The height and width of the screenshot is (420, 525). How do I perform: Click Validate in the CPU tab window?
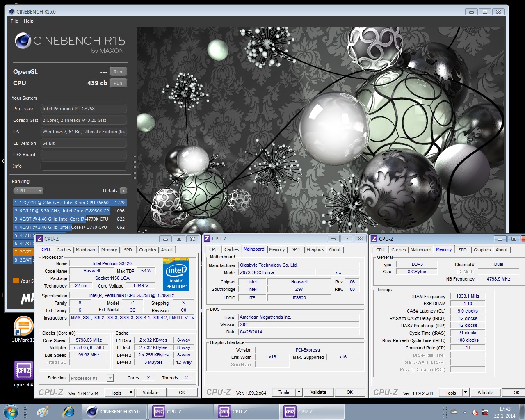[x=151, y=393]
